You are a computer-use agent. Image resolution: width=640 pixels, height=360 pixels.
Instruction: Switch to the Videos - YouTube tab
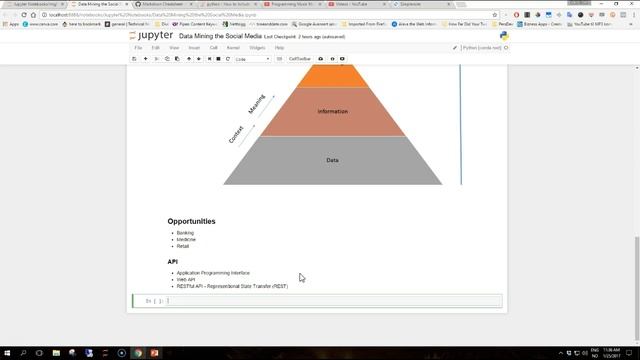pos(356,4)
